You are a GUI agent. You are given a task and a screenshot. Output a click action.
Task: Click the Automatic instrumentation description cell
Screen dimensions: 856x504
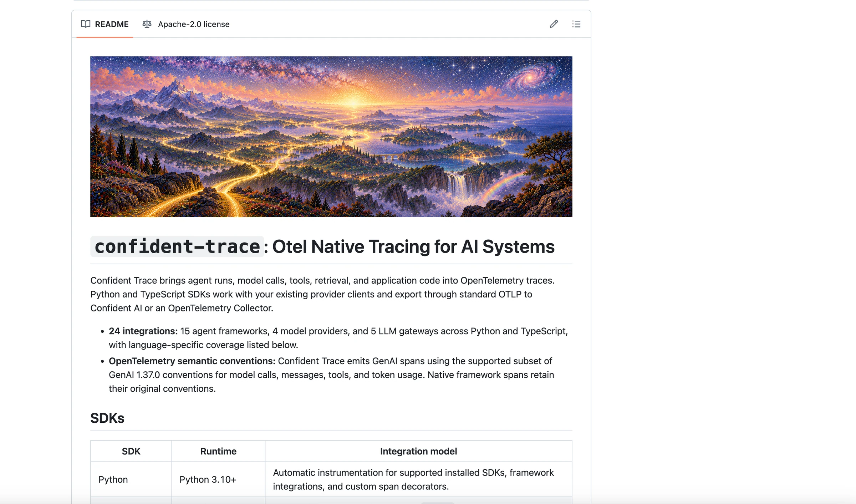click(x=418, y=479)
